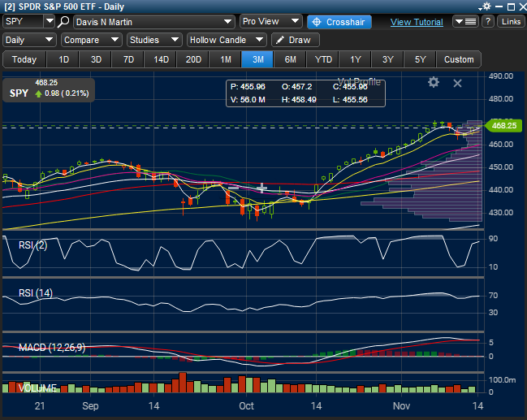Image resolution: width=527 pixels, height=420 pixels.
Task: Click the VOLUME study label
Action: [37, 388]
